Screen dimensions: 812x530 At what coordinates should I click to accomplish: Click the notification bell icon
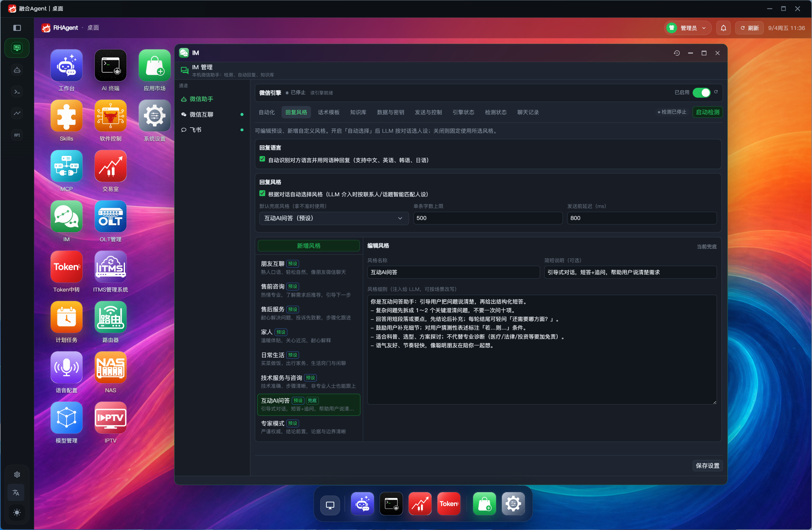(x=723, y=28)
